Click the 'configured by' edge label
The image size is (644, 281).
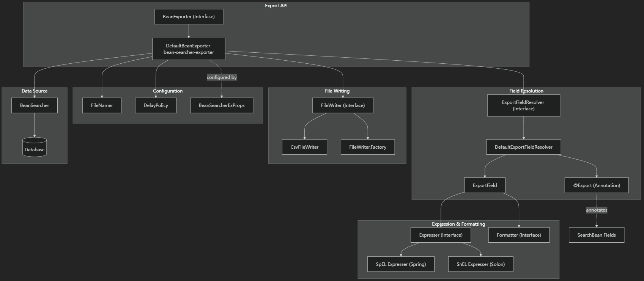point(222,77)
